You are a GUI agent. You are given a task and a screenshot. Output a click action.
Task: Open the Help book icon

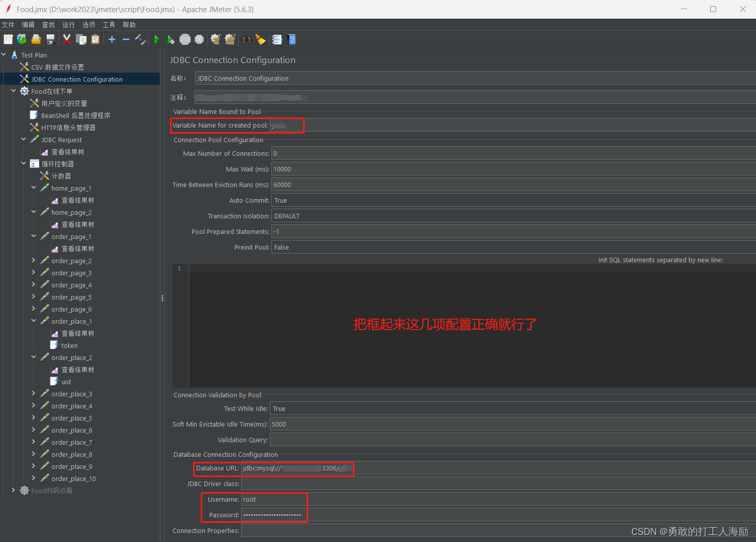point(292,39)
